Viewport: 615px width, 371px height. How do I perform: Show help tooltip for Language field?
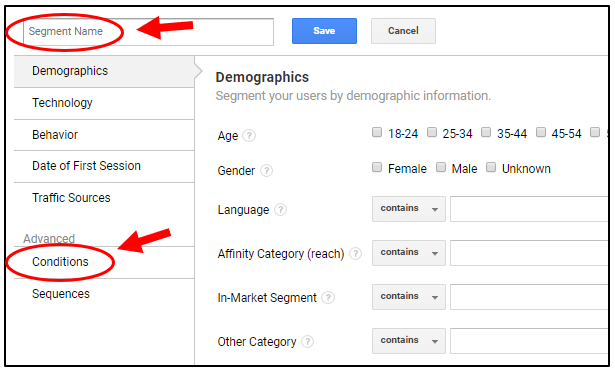click(280, 210)
